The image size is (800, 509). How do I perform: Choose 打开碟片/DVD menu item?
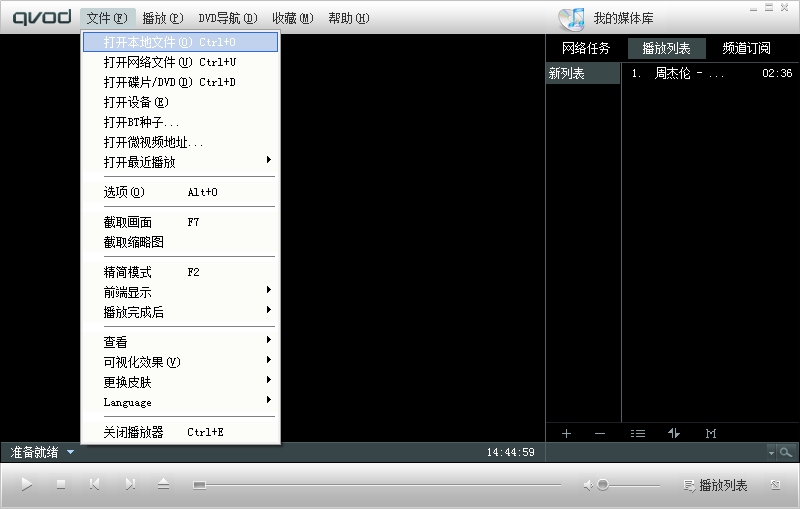pos(181,82)
